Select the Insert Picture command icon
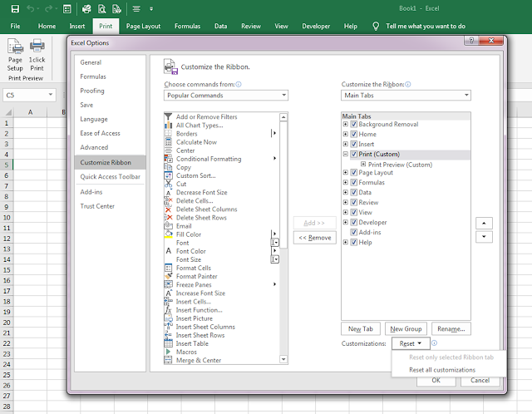Image resolution: width=532 pixels, height=414 pixels. (x=168, y=318)
